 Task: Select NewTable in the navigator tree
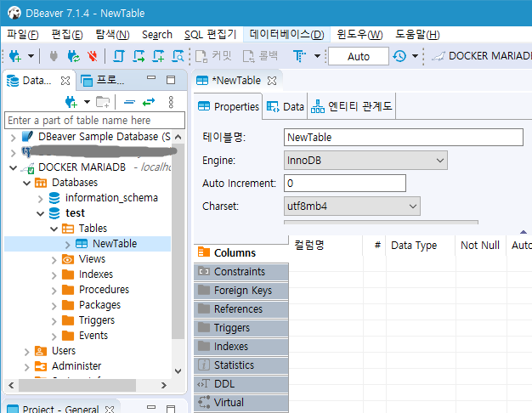click(115, 244)
